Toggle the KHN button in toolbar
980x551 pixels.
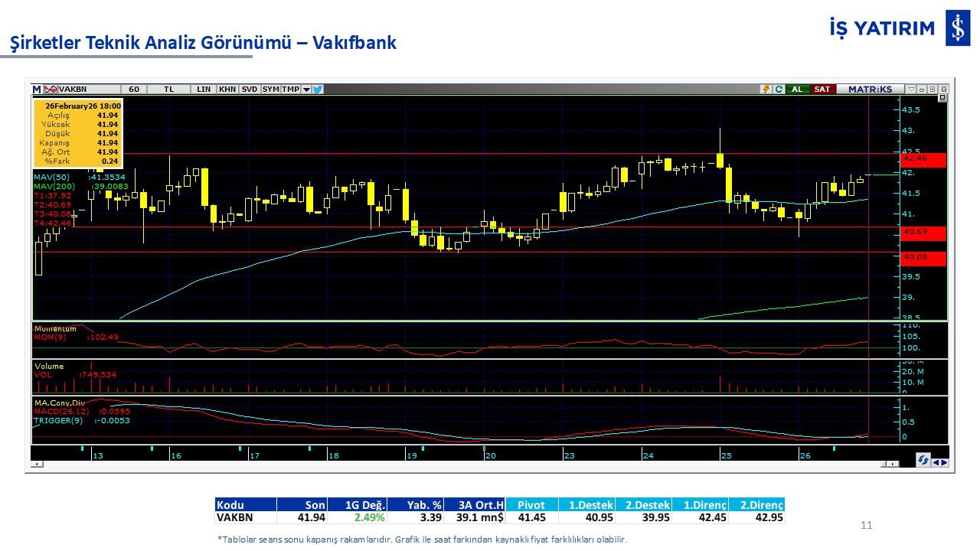(227, 89)
